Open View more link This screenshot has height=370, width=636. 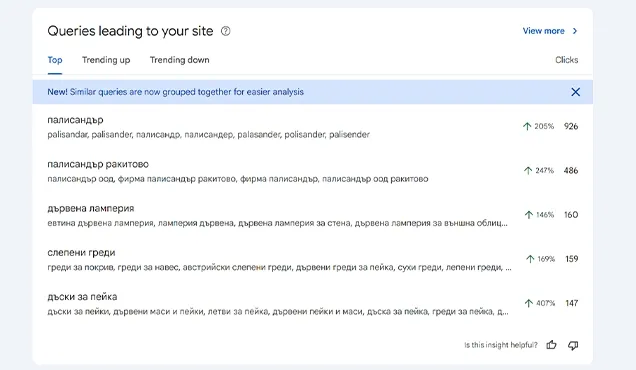point(544,31)
